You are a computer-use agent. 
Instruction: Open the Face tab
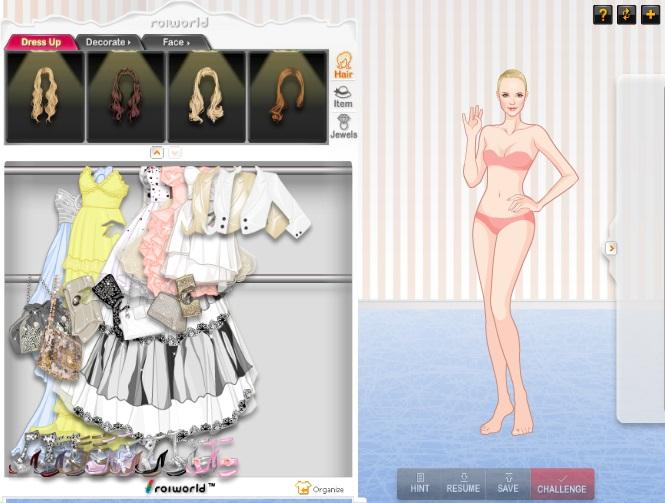(x=175, y=42)
